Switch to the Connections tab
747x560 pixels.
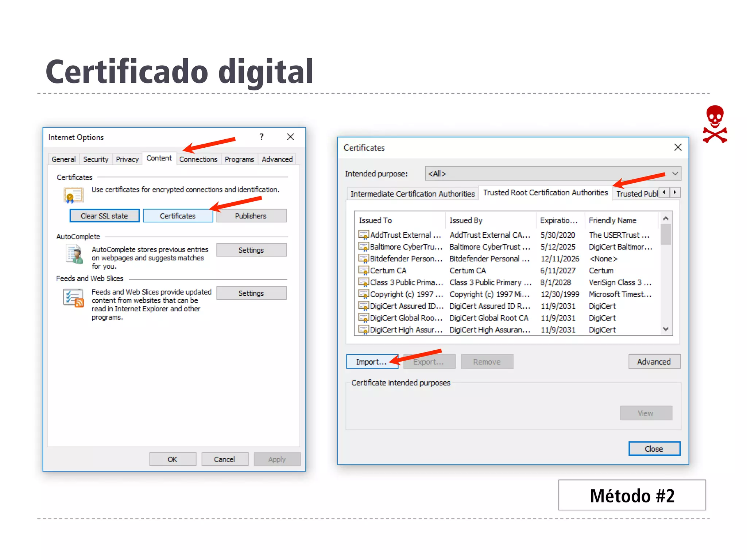(x=198, y=159)
